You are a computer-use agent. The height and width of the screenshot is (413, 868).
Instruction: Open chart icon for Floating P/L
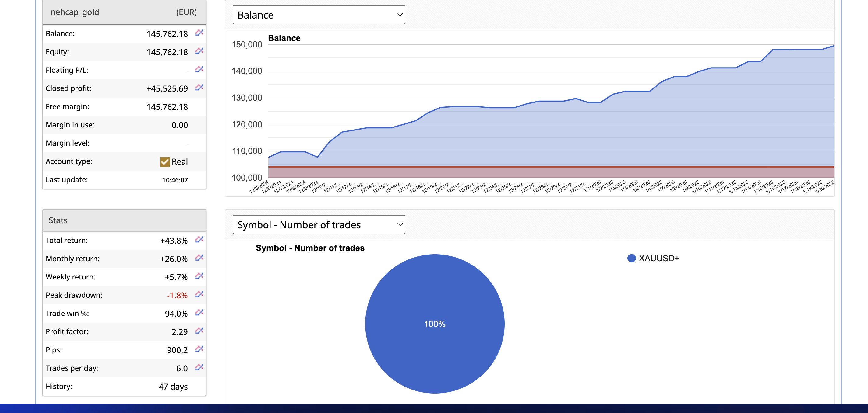(x=199, y=69)
